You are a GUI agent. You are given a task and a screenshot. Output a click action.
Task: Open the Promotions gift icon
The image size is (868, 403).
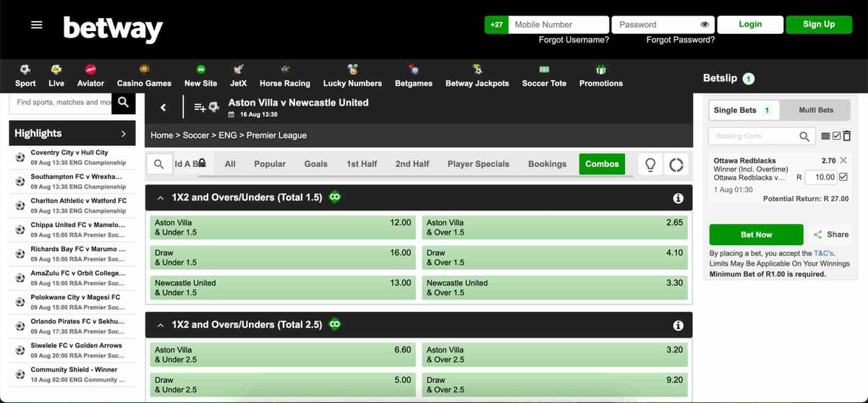click(600, 69)
